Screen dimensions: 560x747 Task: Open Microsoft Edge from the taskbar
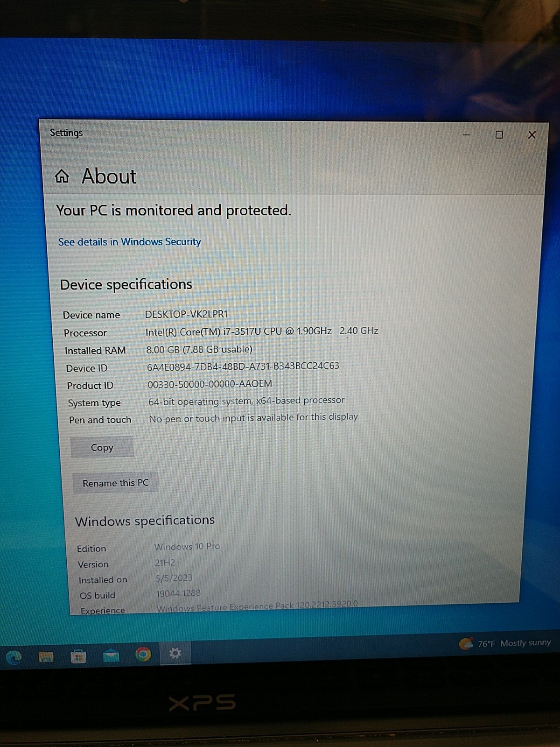point(14,657)
